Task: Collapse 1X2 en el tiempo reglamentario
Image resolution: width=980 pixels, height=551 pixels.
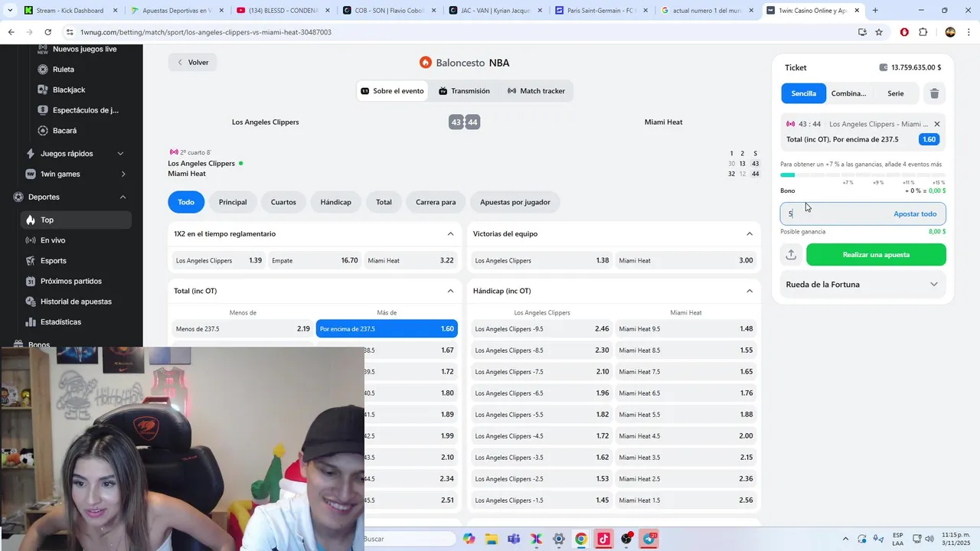Action: tap(450, 233)
